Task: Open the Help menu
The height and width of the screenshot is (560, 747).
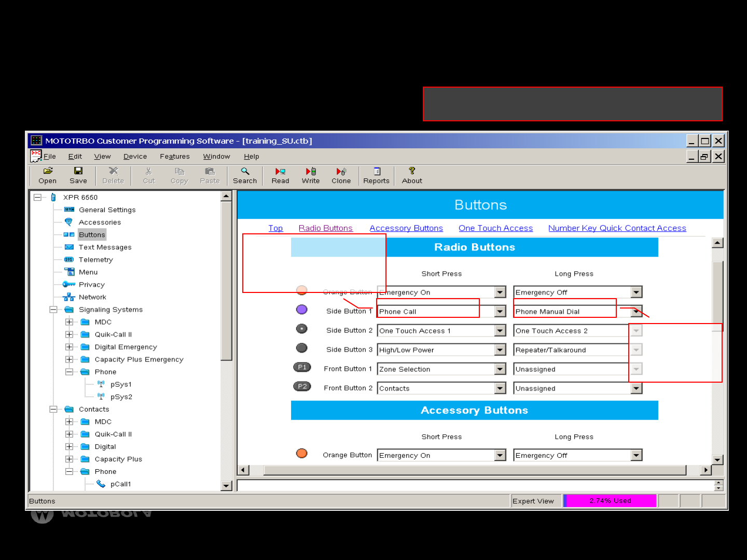Action: (x=252, y=157)
